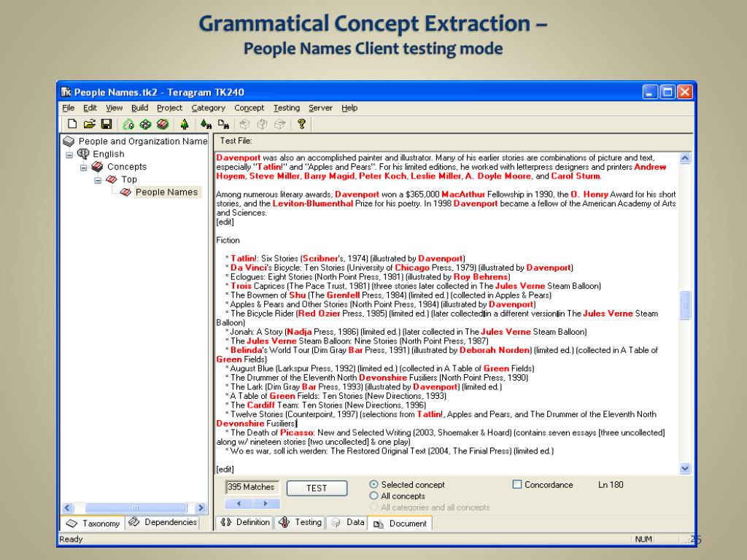Click the taxonomy pane scroll-left arrow
Viewport: 747px width, 560px height.
pyautogui.click(x=68, y=507)
